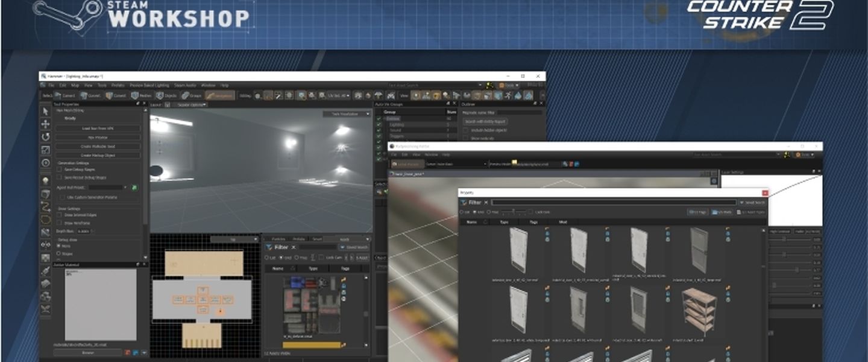
Task: Toggle Include hidden objects checkbox in Outliner
Action: [x=465, y=130]
